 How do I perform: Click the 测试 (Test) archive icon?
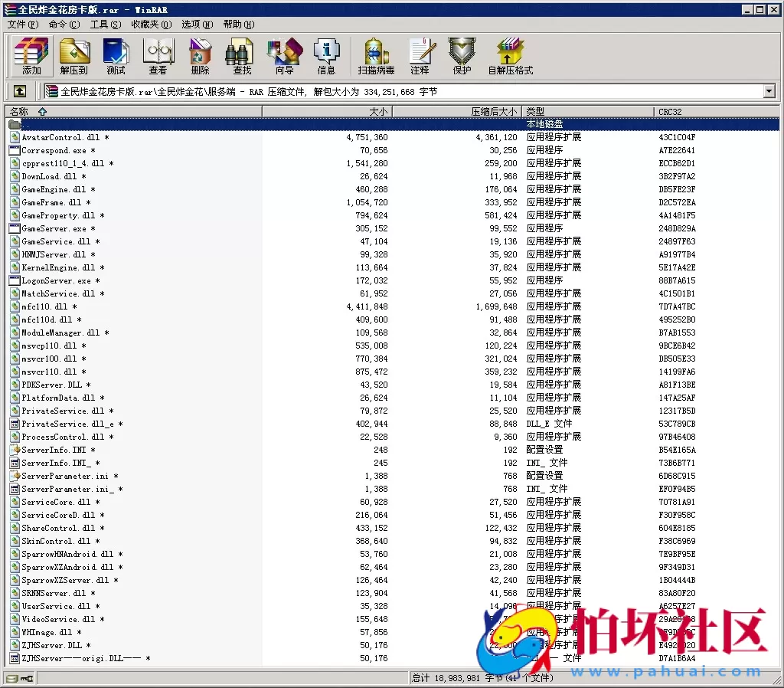(116, 55)
